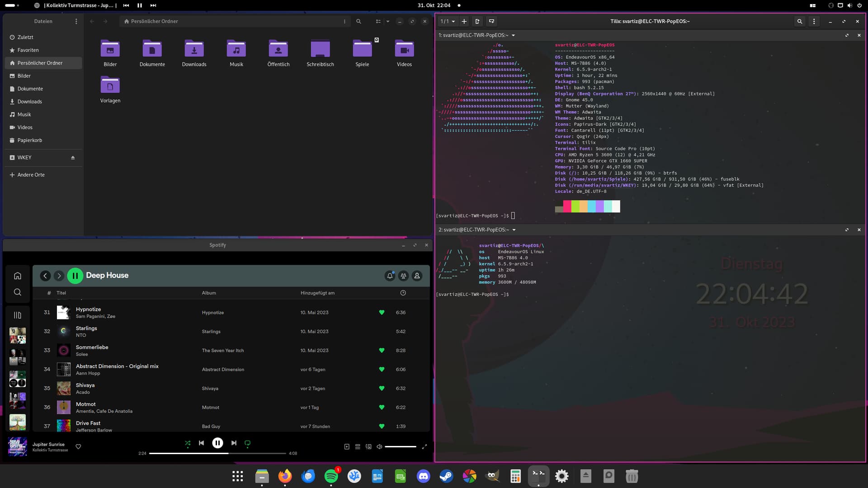Viewport: 868px width, 488px height.
Task: Click Tilix add terminal plus button
Action: point(464,21)
